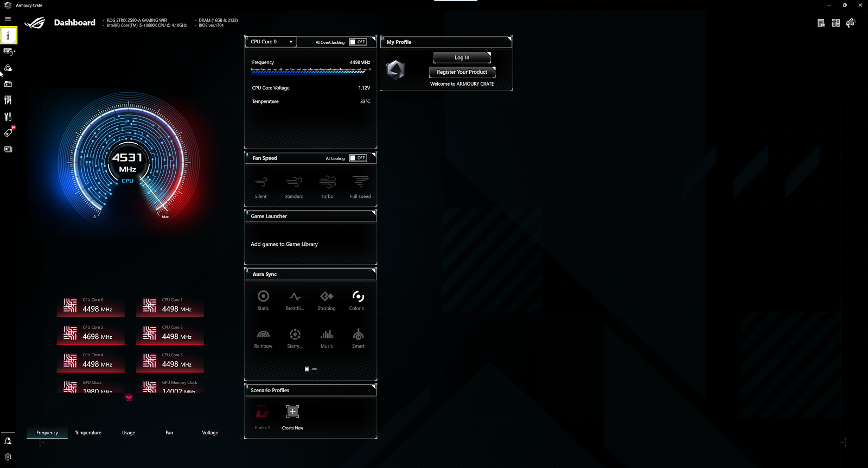Open the CPU Core 0 dropdown
The width and height of the screenshot is (868, 468).
[x=271, y=42]
